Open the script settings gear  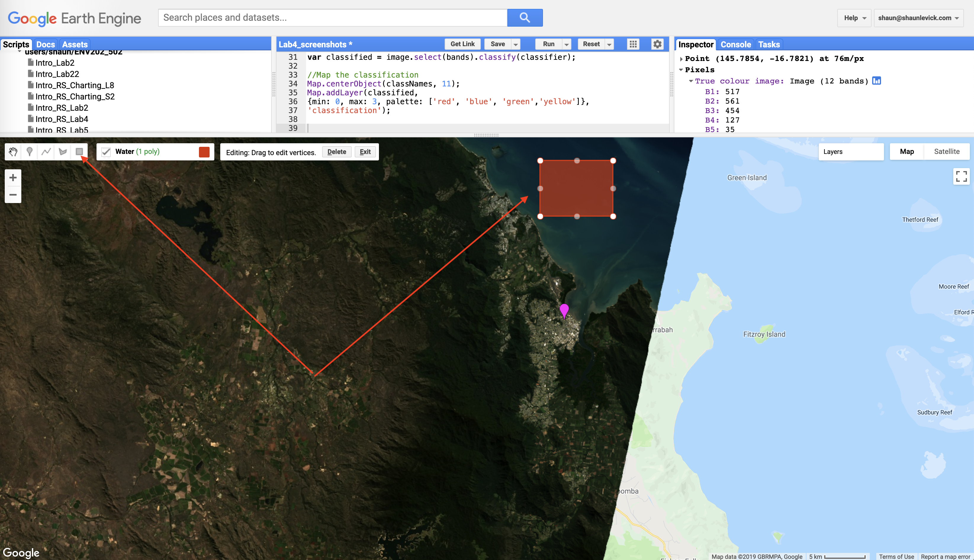[x=658, y=44]
